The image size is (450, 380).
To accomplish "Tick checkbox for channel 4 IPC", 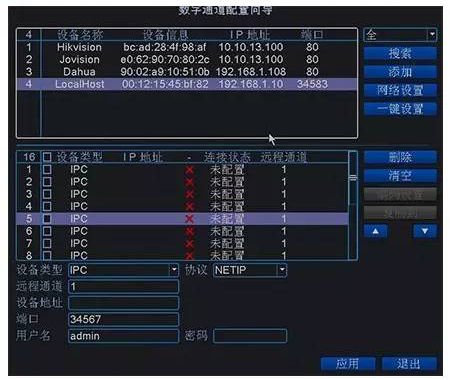I will pos(47,207).
